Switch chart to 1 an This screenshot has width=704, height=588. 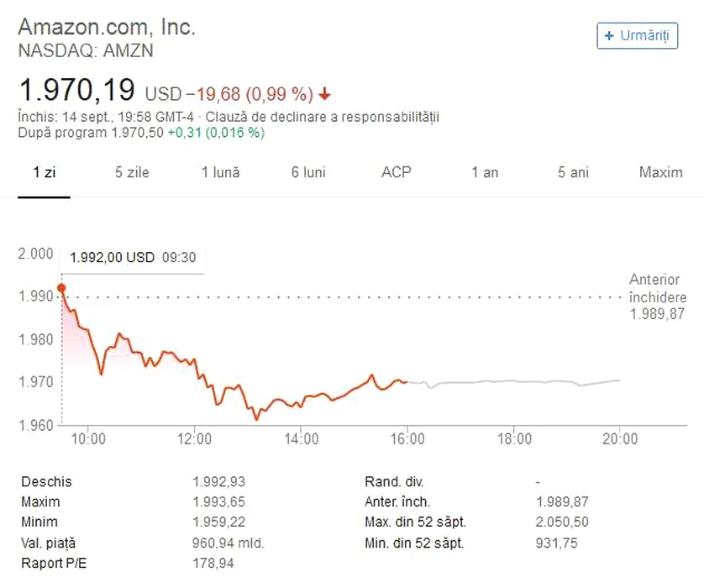(x=485, y=172)
